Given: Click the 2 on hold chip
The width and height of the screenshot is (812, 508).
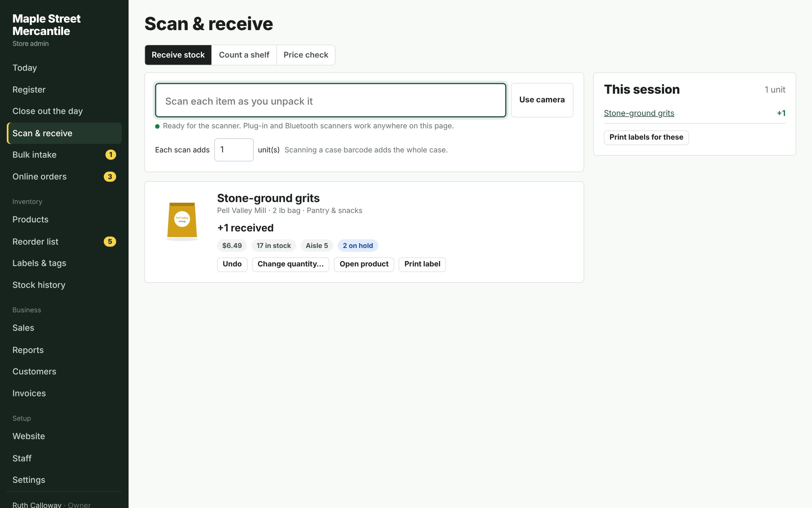Looking at the screenshot, I should coord(358,246).
